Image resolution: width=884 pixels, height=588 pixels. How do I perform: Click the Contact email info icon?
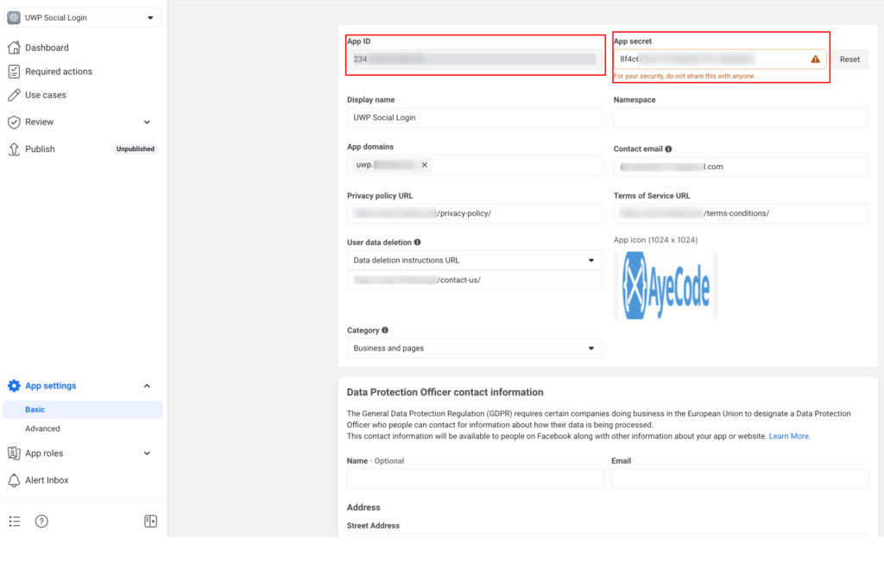pos(669,149)
